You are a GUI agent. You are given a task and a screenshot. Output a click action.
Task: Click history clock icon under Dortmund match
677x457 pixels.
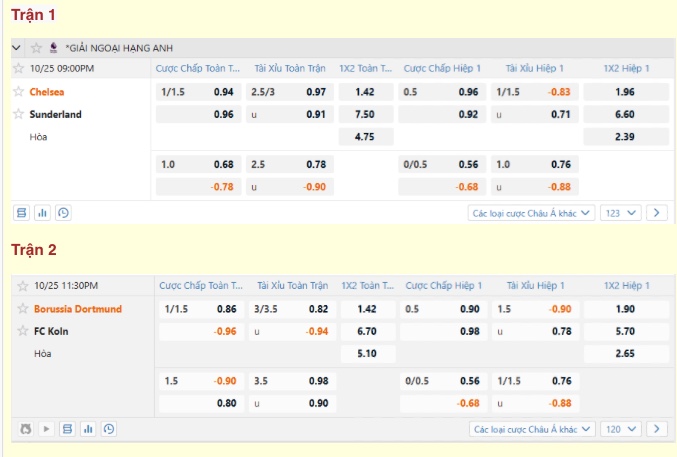click(108, 429)
